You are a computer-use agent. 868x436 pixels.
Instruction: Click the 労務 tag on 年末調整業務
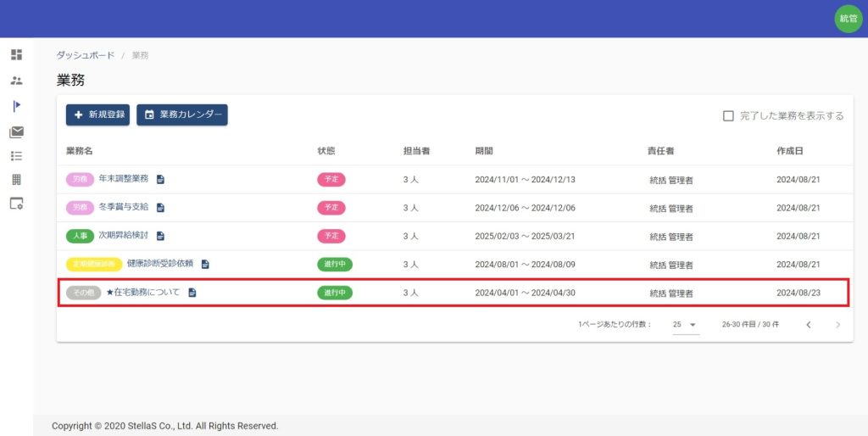coord(80,179)
